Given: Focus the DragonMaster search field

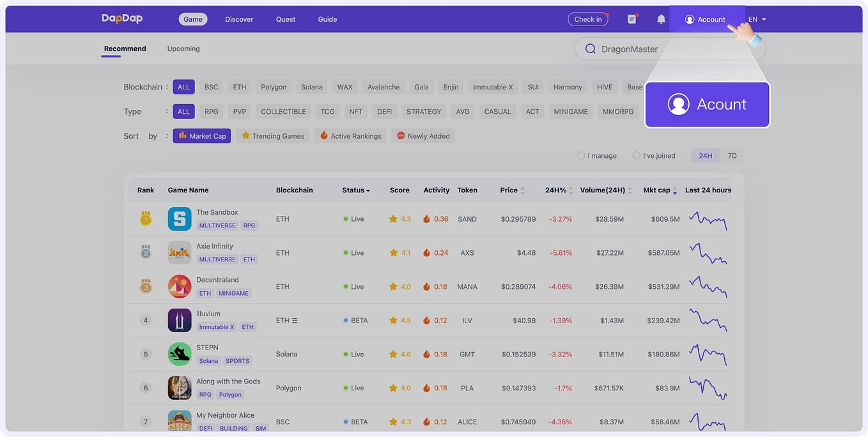Looking at the screenshot, I should click(670, 49).
